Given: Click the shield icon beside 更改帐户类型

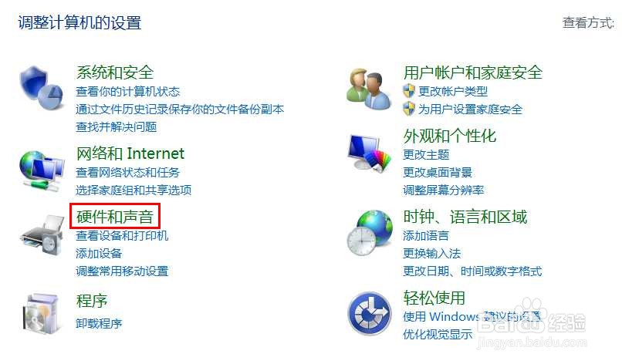Looking at the screenshot, I should pyautogui.click(x=408, y=91).
